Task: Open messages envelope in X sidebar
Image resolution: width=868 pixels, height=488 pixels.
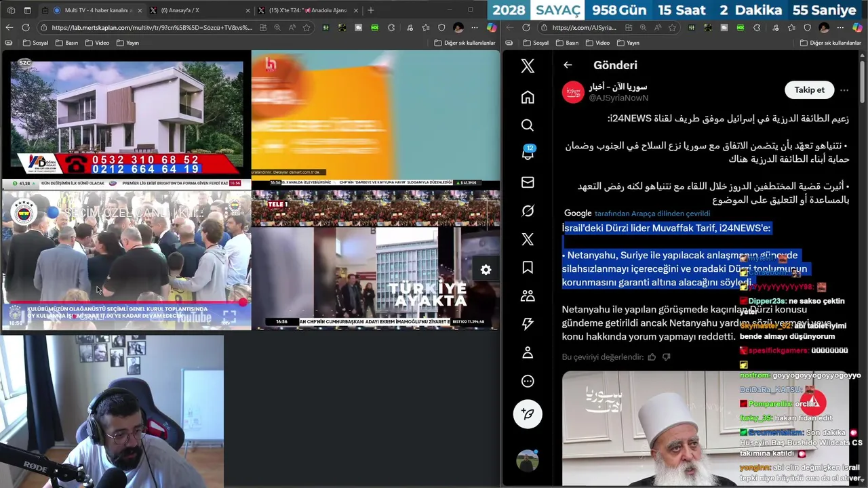Action: pos(528,182)
